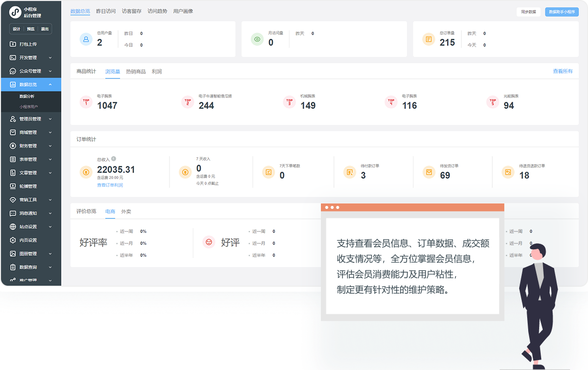Click the 好评 smiley face icon
The height and width of the screenshot is (370, 588).
pos(209,242)
